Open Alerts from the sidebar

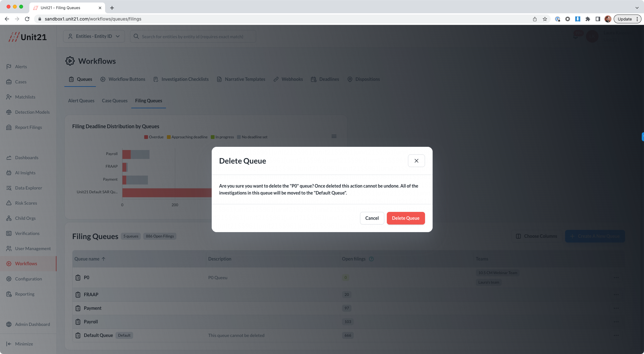click(21, 67)
